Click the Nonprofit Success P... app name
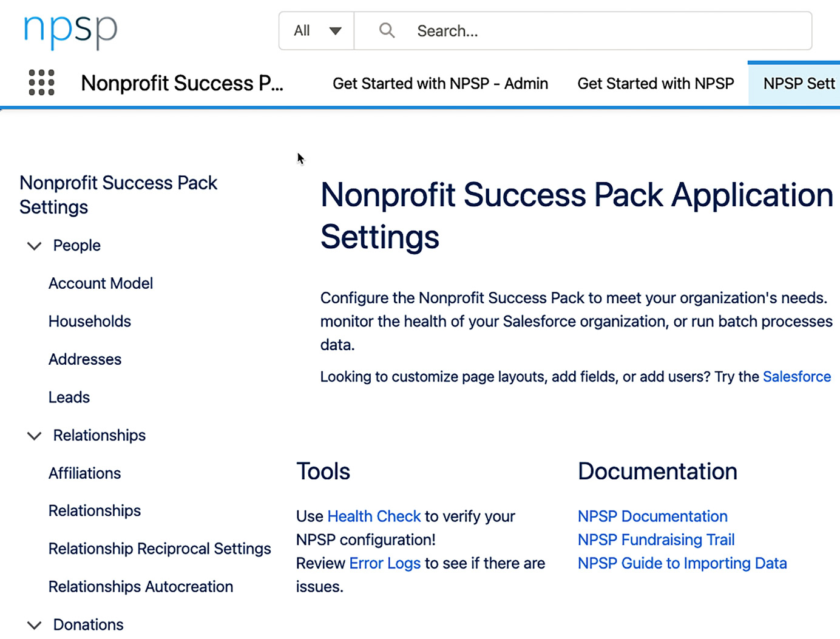Image resolution: width=840 pixels, height=639 pixels. (182, 83)
